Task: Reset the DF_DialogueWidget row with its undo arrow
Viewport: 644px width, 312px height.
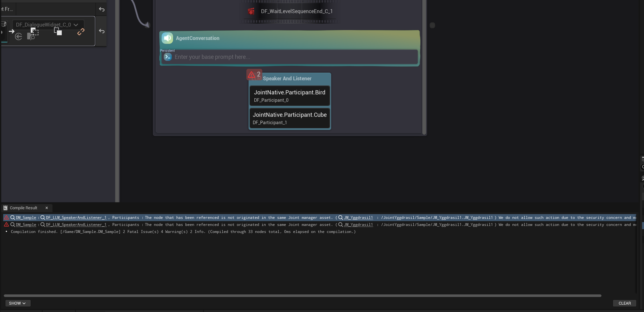Action: (x=102, y=31)
